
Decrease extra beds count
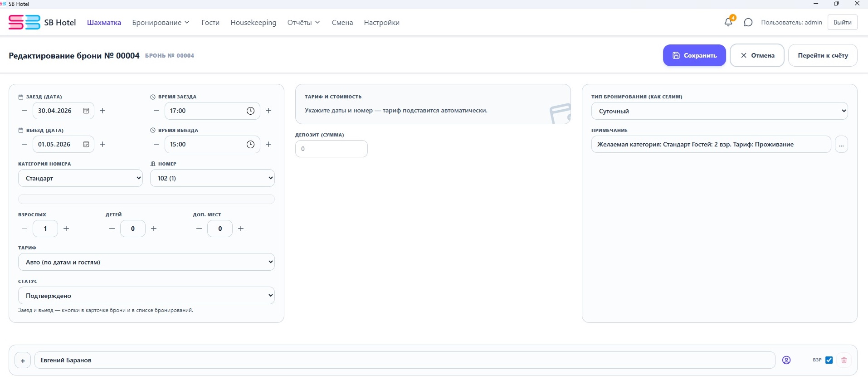(199, 229)
